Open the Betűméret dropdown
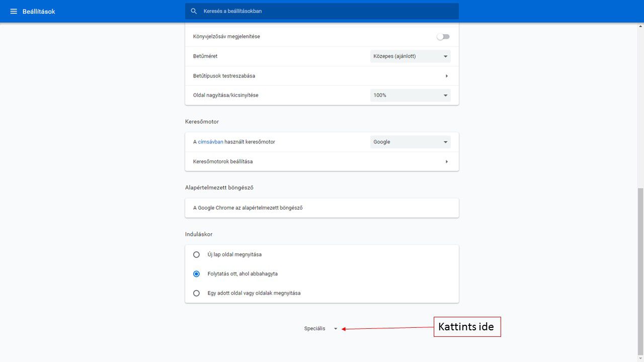The height and width of the screenshot is (362, 644). click(410, 56)
